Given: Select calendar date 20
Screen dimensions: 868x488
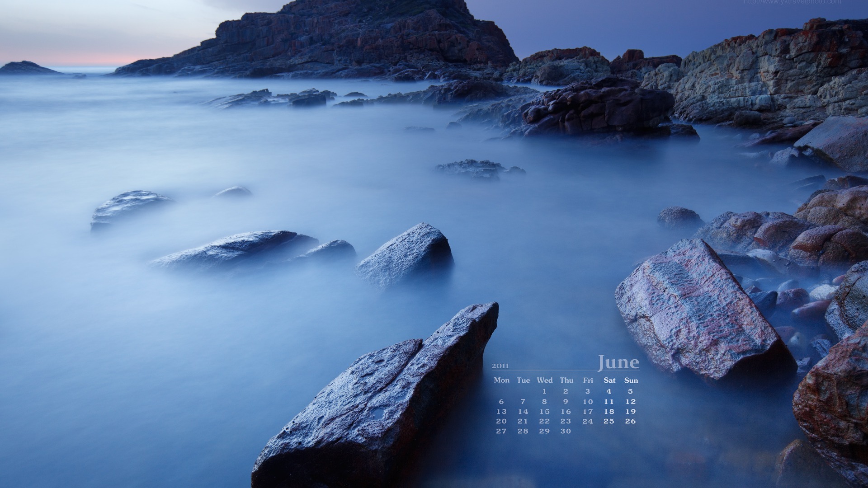Looking at the screenshot, I should (501, 421).
